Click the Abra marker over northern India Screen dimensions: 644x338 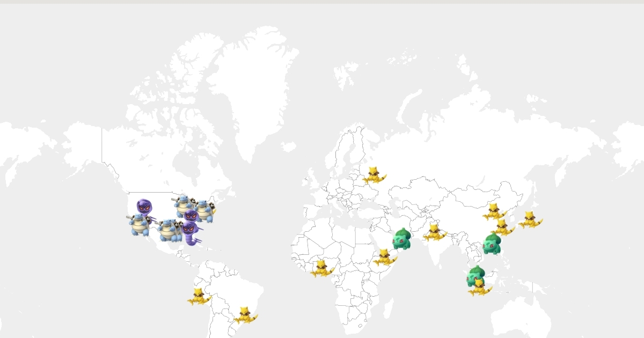[434, 232]
